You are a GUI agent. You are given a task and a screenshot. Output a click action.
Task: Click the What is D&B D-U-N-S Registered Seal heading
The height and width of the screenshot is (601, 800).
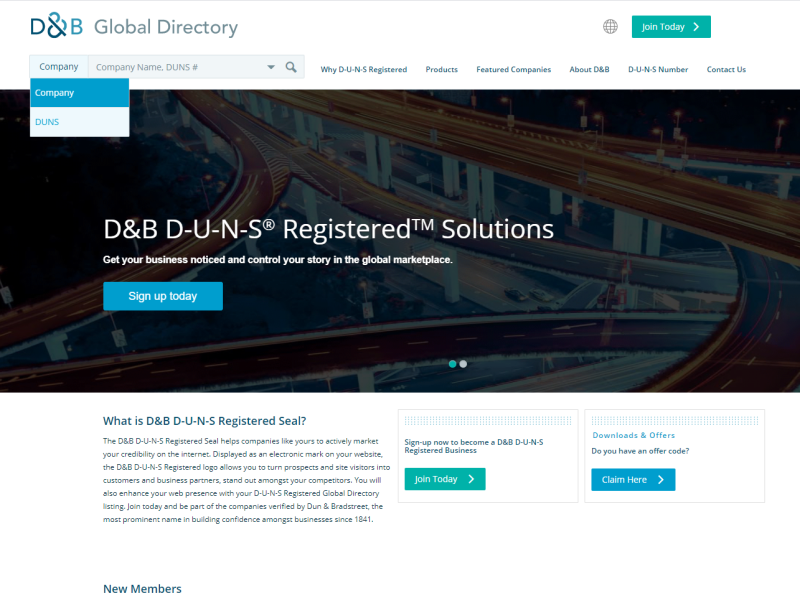(x=205, y=421)
